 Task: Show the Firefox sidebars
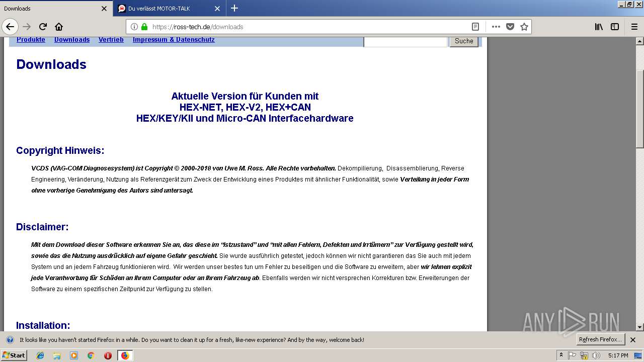click(x=615, y=27)
